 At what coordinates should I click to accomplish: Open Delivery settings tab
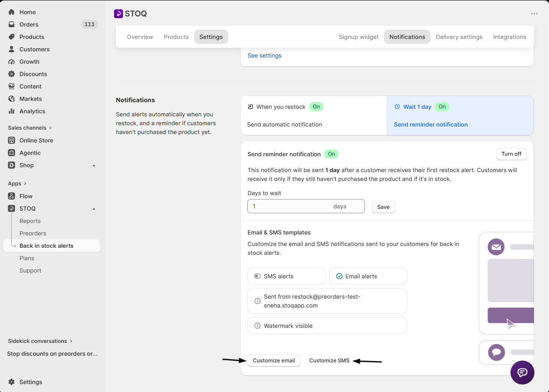pos(459,37)
